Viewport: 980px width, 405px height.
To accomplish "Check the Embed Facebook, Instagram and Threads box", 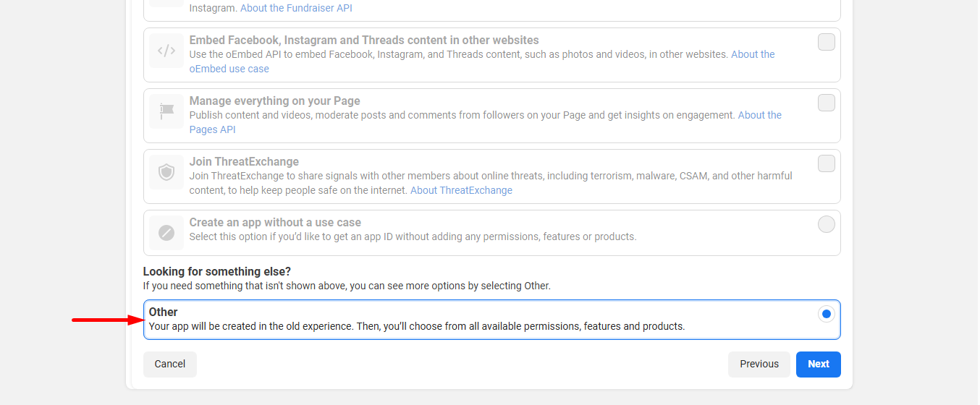I will (826, 42).
